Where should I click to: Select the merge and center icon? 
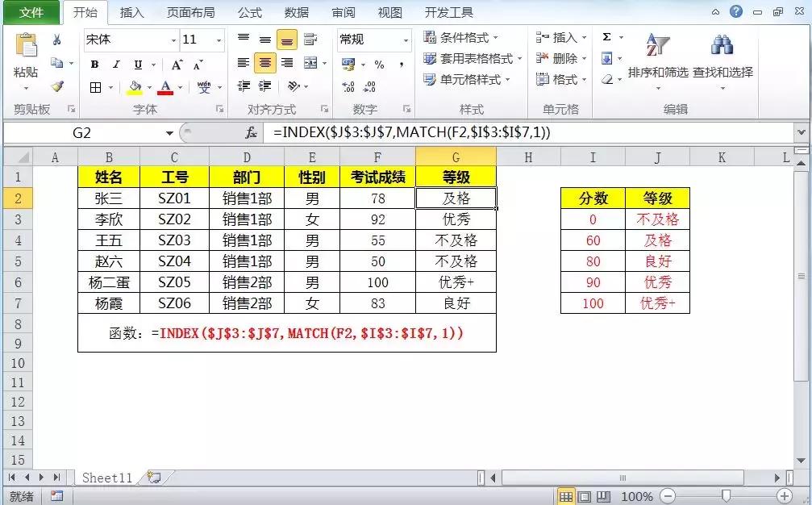[311, 63]
